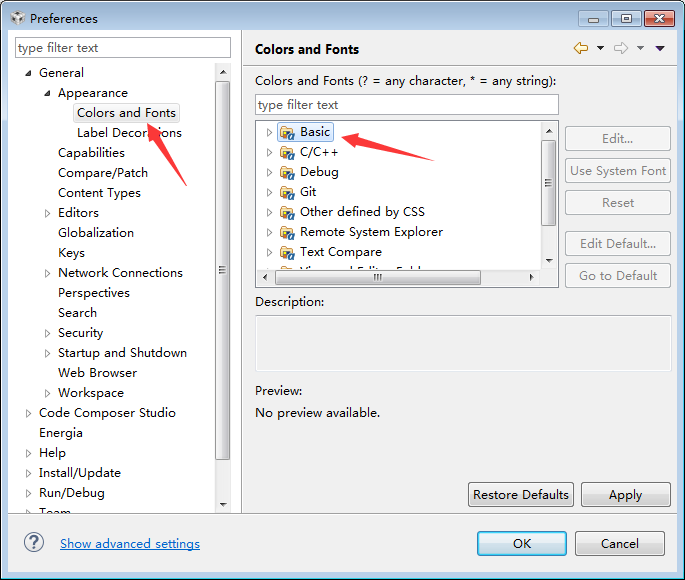This screenshot has height=580, width=685.
Task: Click the Remote System Explorer folder icon
Action: click(x=287, y=232)
